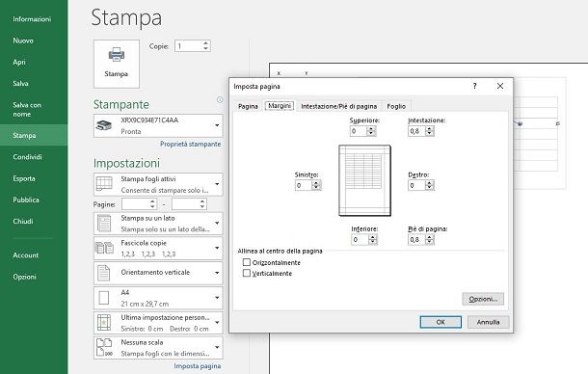The image size is (588, 374).
Task: Decrease the Destro margin value
Action: [429, 188]
